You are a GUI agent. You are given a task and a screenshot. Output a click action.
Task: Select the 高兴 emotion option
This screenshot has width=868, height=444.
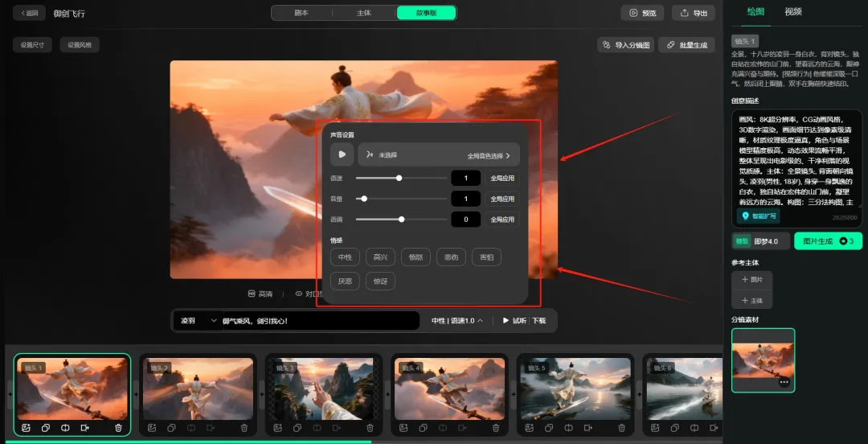click(x=380, y=257)
